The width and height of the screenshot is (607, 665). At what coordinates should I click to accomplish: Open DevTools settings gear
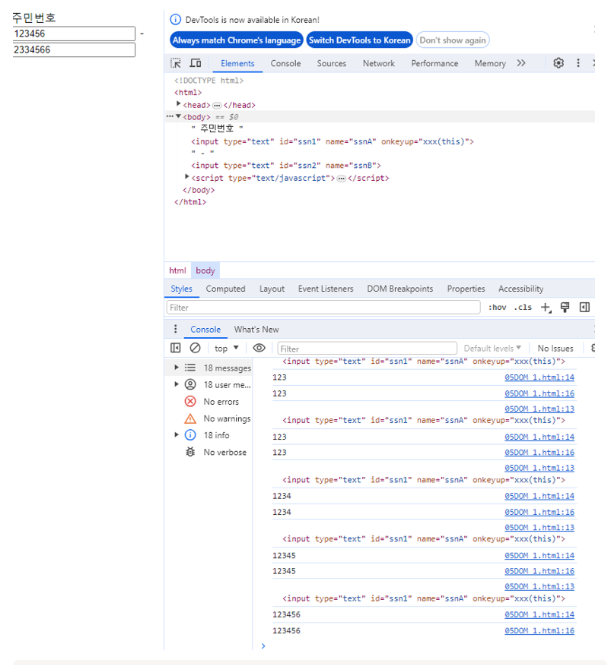coord(558,63)
